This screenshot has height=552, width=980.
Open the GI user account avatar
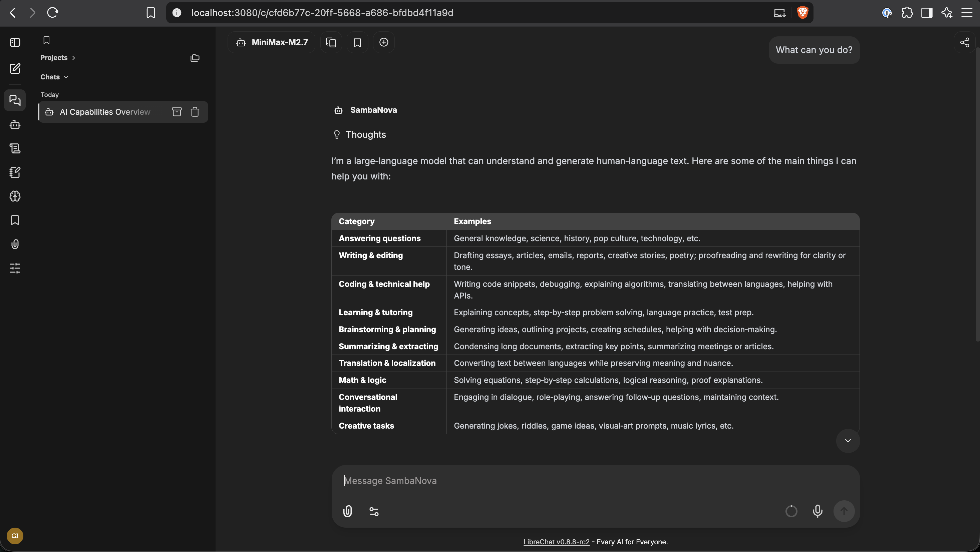[15, 536]
